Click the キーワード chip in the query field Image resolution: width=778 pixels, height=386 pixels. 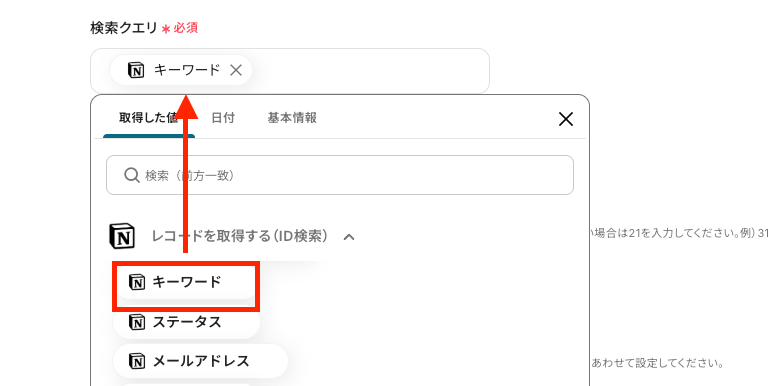click(181, 70)
